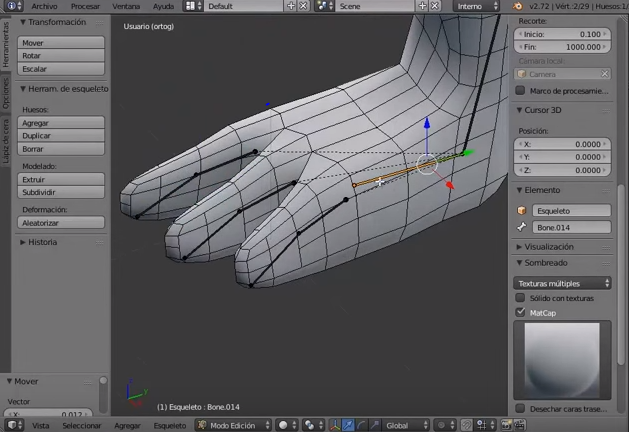Expand the Historia panel
Image resolution: width=629 pixels, height=432 pixels.
point(42,242)
